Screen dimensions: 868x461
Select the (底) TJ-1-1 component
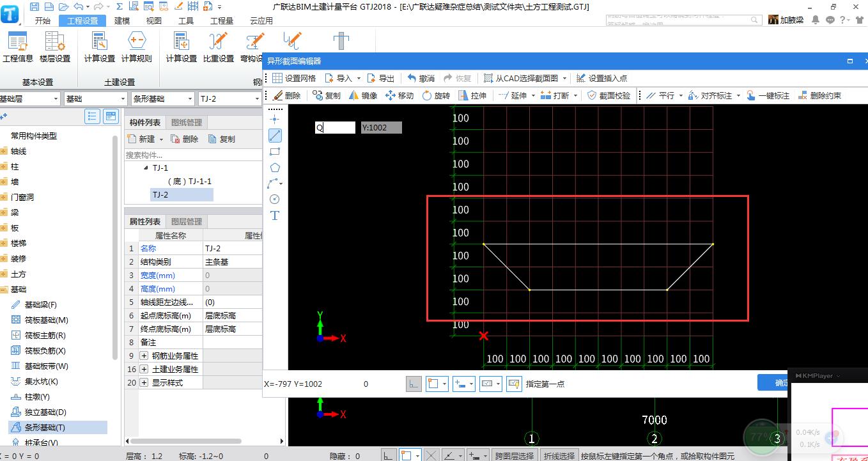[189, 181]
